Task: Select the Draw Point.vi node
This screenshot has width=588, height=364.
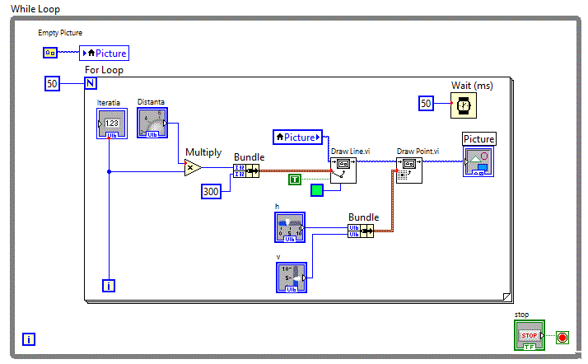Action: (409, 169)
